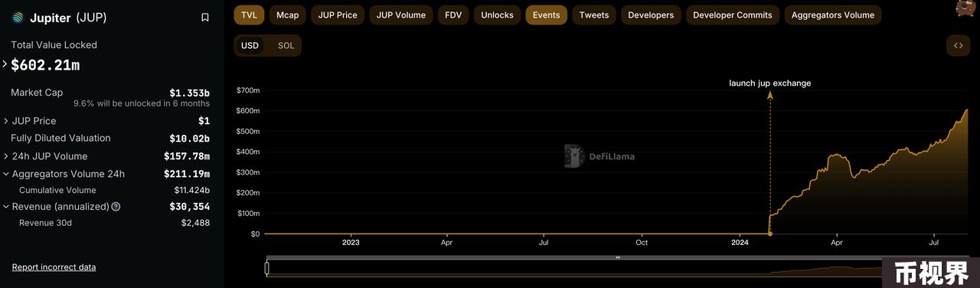Click the Jupiter logo icon

pos(18,17)
